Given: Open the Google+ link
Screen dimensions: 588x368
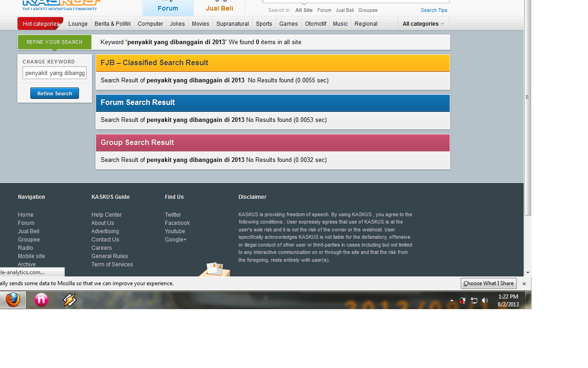Looking at the screenshot, I should point(176,240).
